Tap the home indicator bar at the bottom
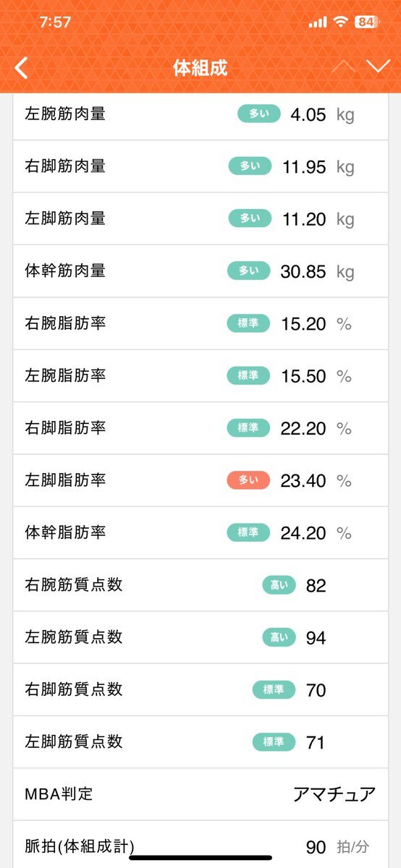 pyautogui.click(x=200, y=858)
